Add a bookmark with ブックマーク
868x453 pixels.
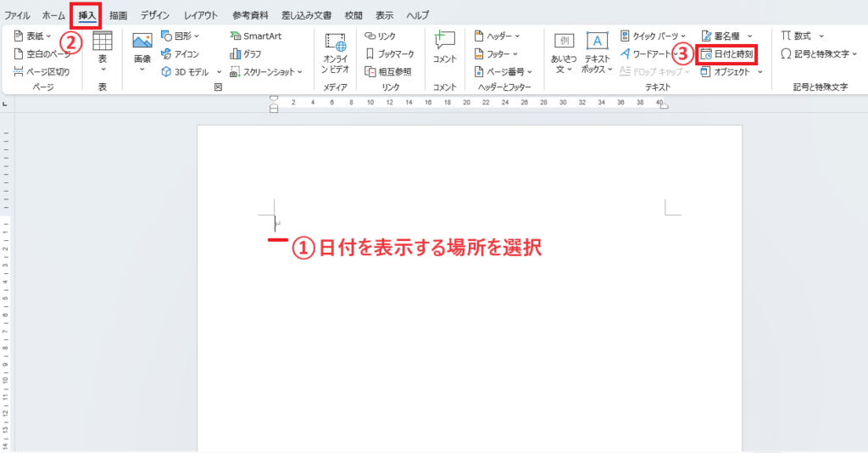[x=390, y=53]
